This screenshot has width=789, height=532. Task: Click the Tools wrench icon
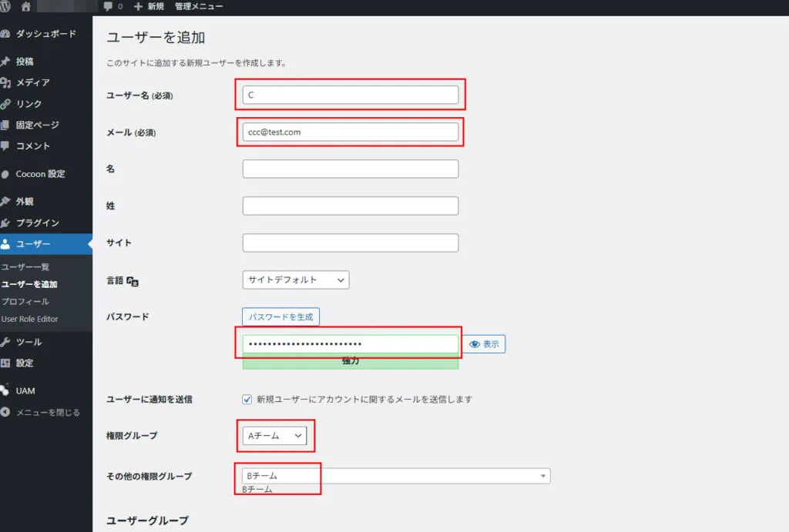tap(6, 342)
